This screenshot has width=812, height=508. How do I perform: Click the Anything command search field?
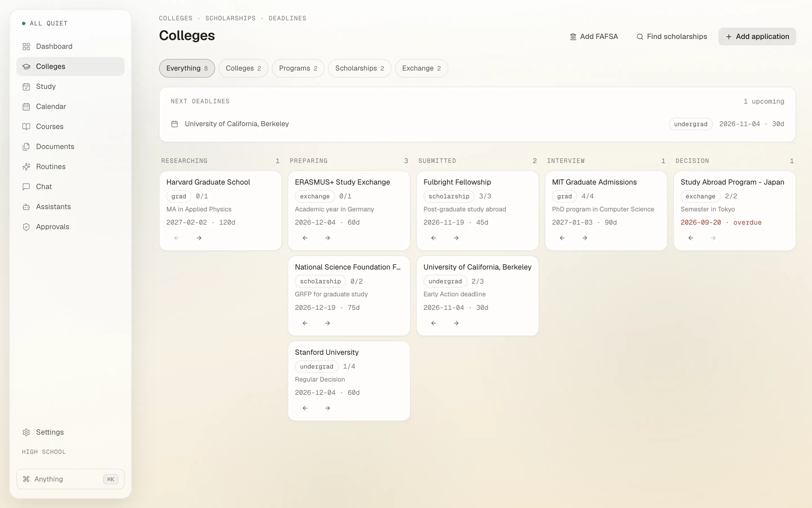tap(70, 479)
